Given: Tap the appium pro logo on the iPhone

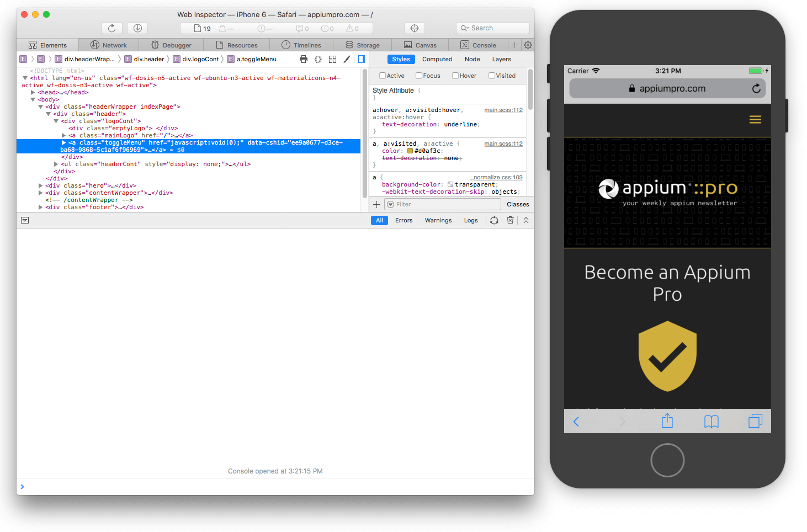Looking at the screenshot, I should click(667, 193).
